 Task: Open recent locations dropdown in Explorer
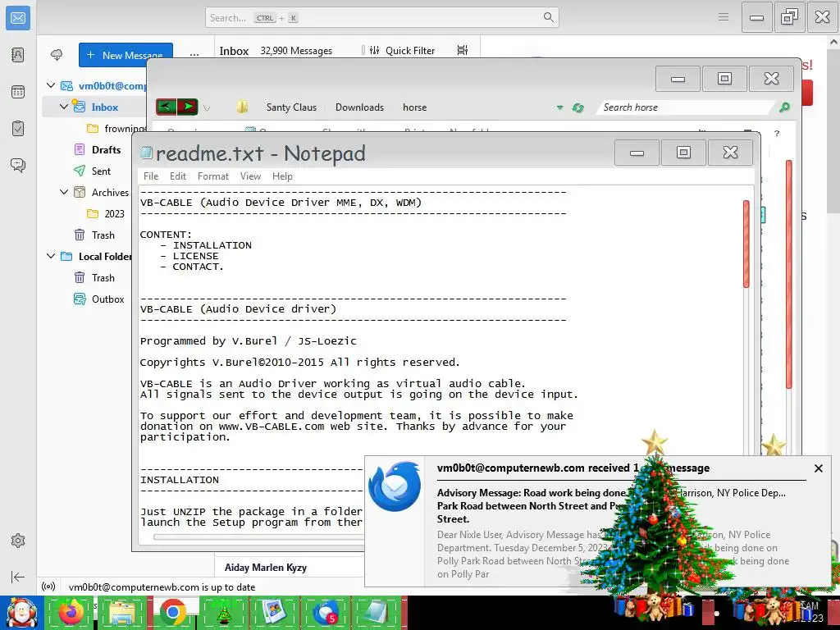click(x=207, y=108)
